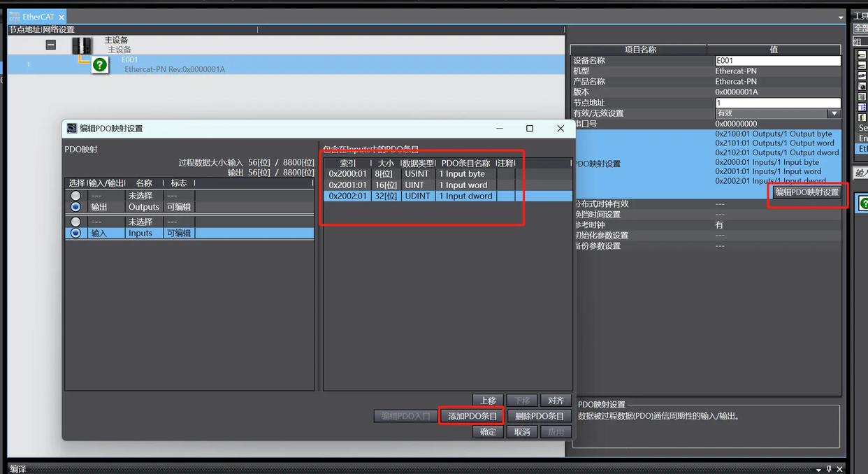Switch to the EtherCAT tab

point(36,17)
